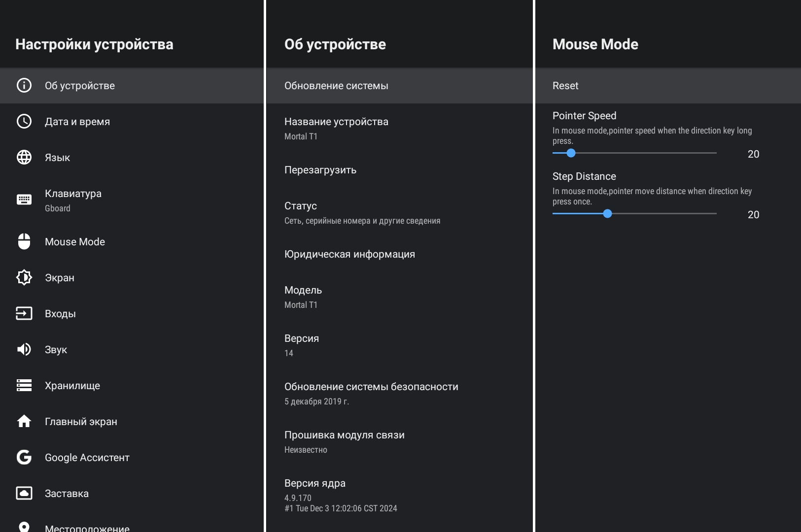The width and height of the screenshot is (801, 532).
Task: Click the Google logo for Google Ассистент
Action: (x=24, y=457)
